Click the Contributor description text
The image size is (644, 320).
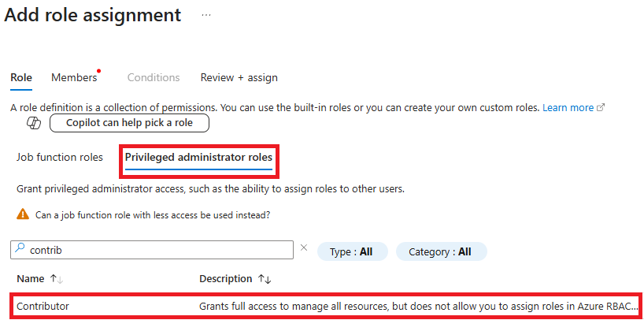click(x=419, y=307)
